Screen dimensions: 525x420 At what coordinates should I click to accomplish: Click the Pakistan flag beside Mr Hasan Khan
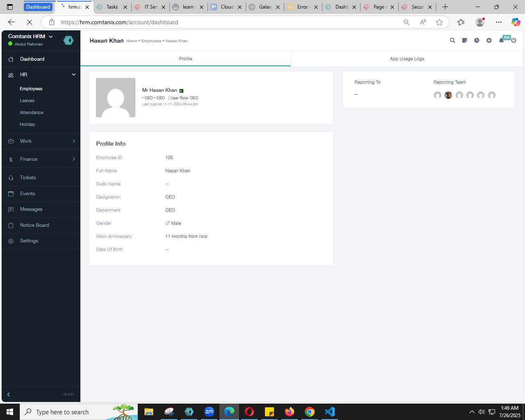point(181,91)
